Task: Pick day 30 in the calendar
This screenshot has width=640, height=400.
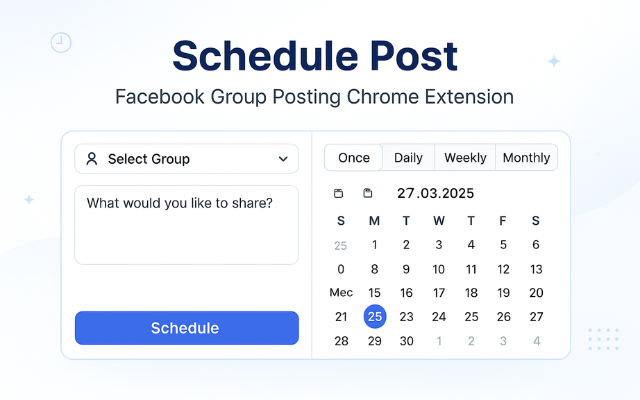Action: pos(407,341)
